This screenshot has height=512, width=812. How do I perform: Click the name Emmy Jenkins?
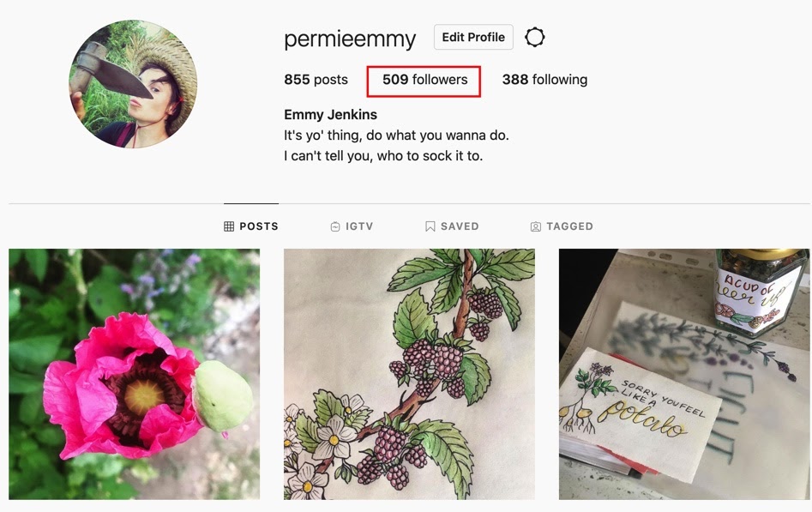coord(330,115)
